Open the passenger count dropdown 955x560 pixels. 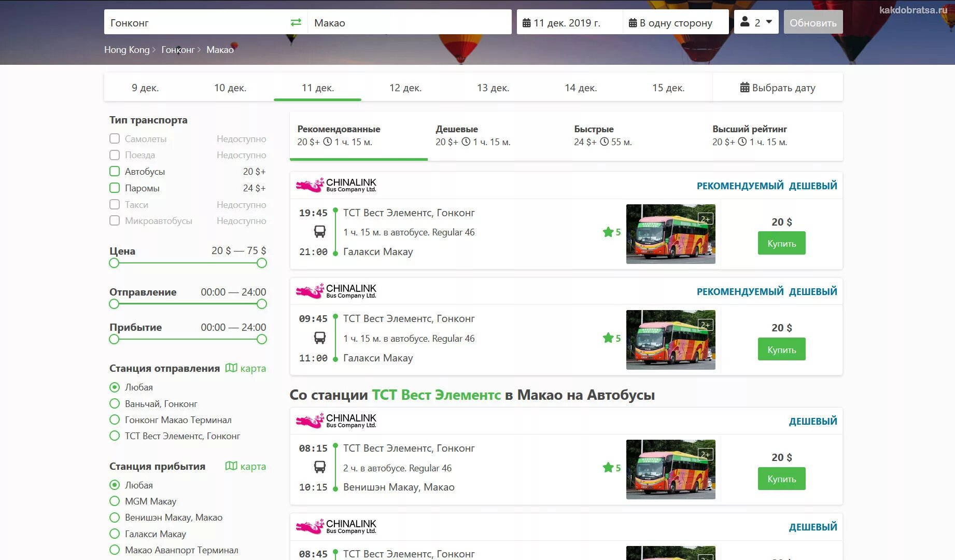click(756, 22)
